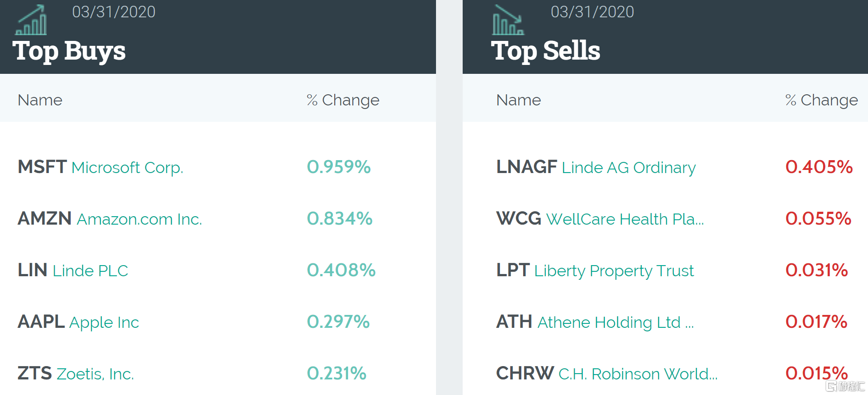
Task: Click the MSFT 0.959% change value
Action: pos(339,167)
